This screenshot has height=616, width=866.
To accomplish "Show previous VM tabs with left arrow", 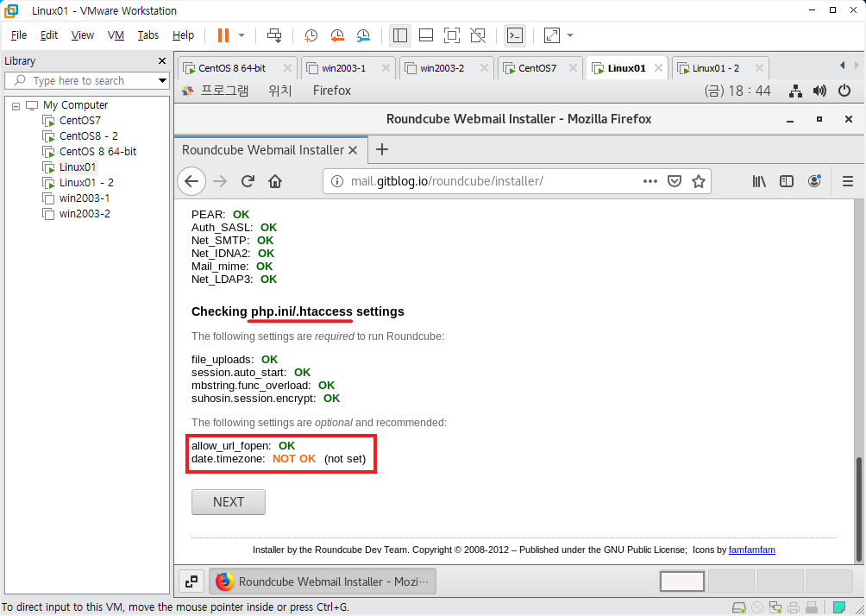I will [x=842, y=66].
